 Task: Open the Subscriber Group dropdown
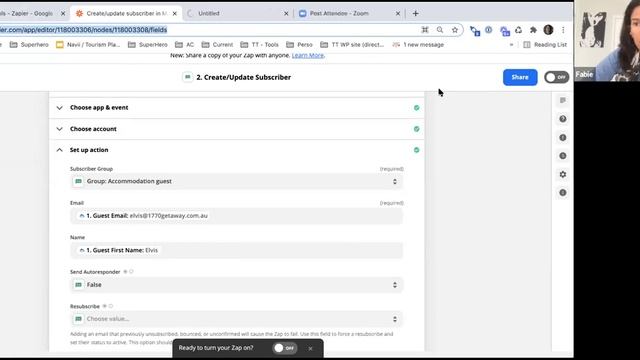coord(237,181)
